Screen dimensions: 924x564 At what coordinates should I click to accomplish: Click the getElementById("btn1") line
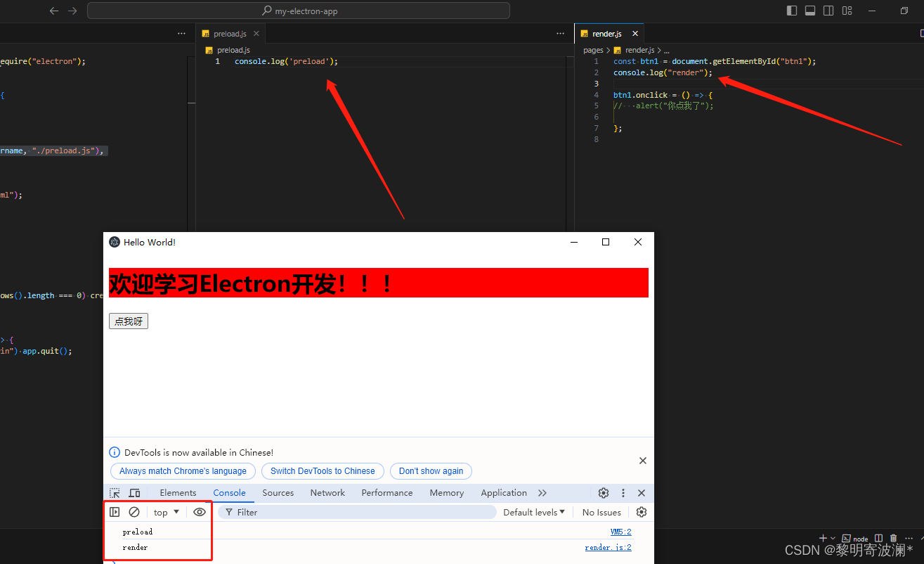click(715, 61)
